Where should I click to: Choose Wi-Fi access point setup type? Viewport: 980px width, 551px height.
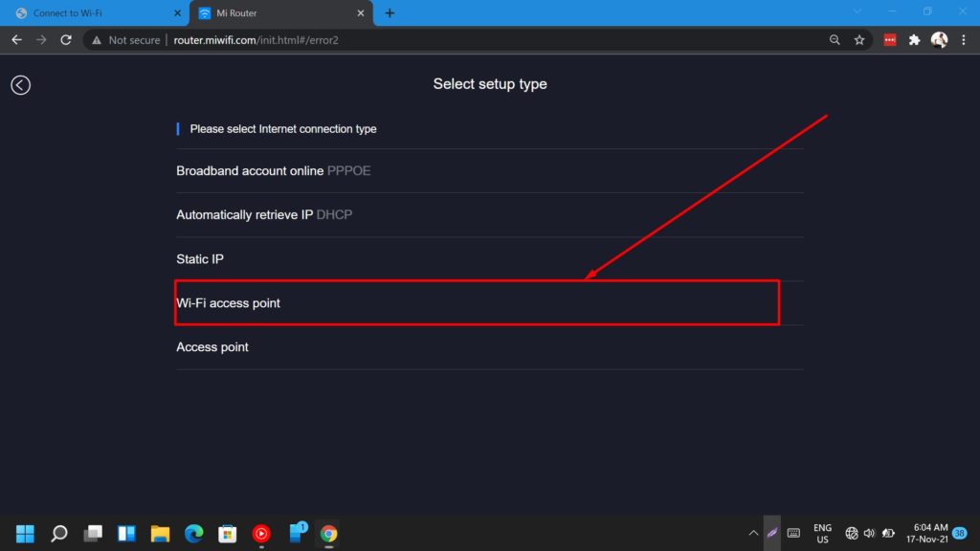(489, 303)
